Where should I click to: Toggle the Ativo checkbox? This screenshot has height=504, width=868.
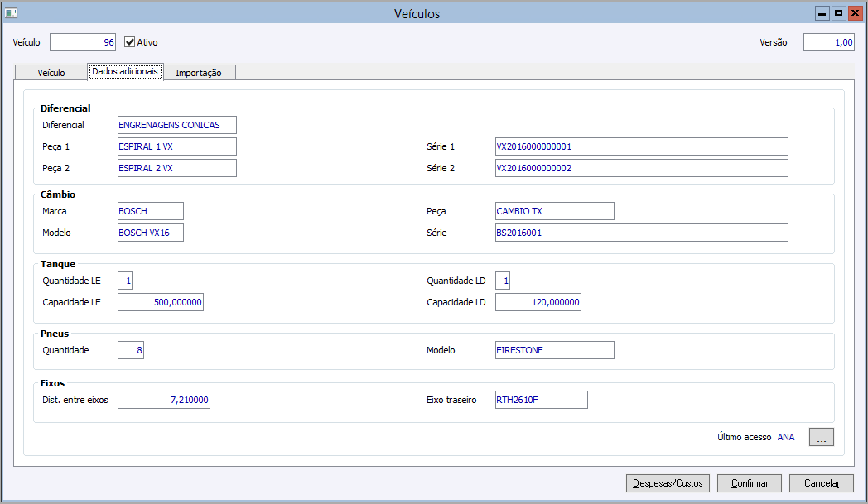click(130, 42)
